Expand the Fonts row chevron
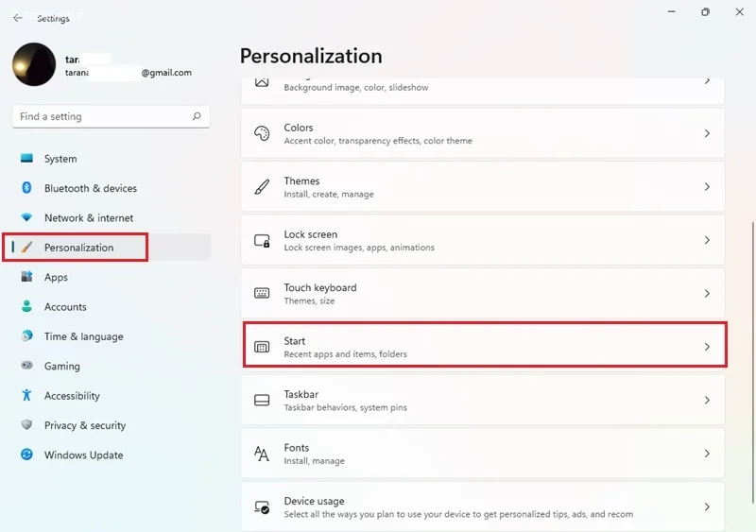 tap(706, 454)
